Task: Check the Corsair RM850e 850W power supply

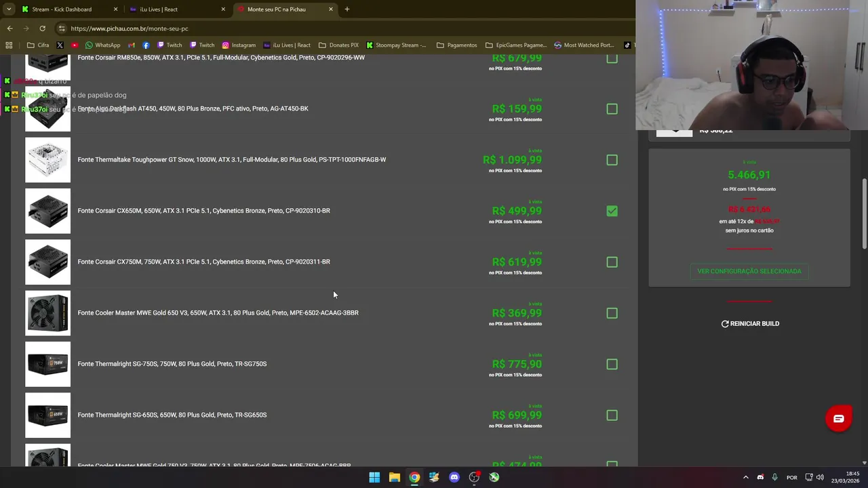Action: [x=612, y=58]
